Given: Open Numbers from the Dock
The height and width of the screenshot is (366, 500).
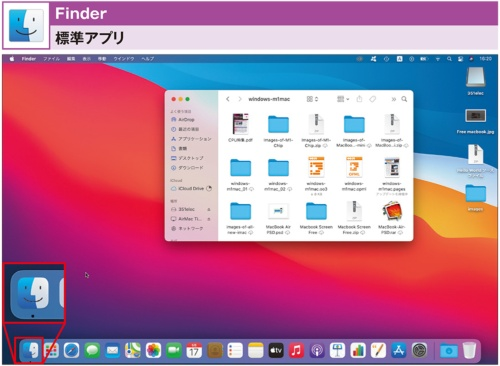Looking at the screenshot, I should click(x=358, y=350).
